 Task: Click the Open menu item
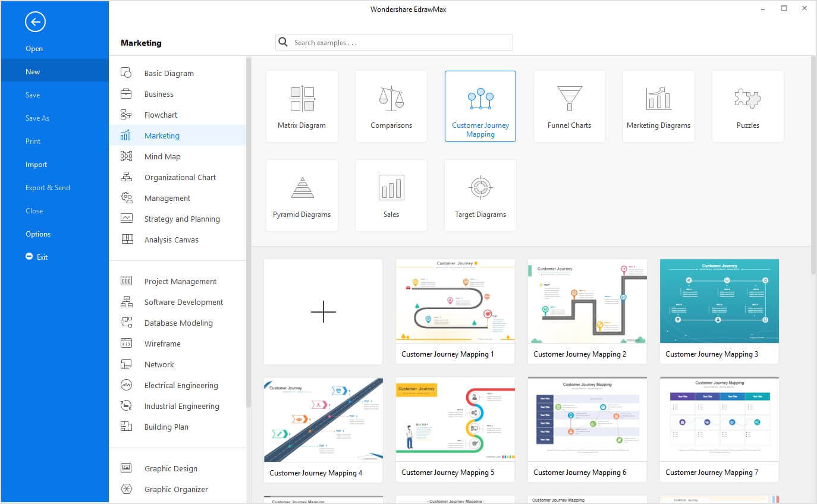[55, 49]
